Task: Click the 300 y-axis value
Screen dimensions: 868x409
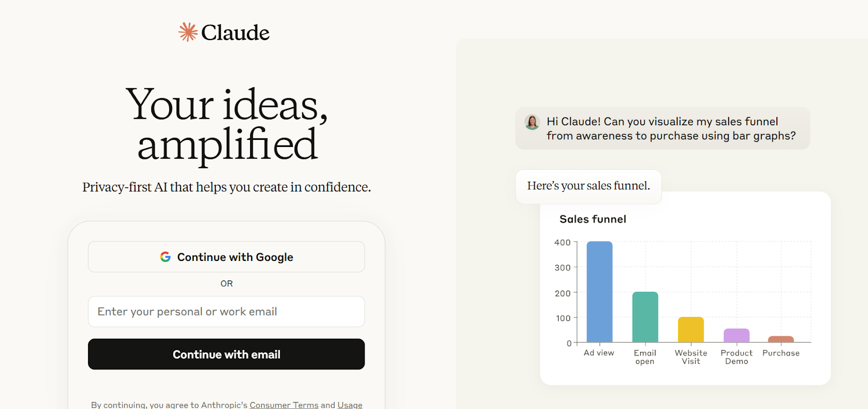Action: click(563, 267)
